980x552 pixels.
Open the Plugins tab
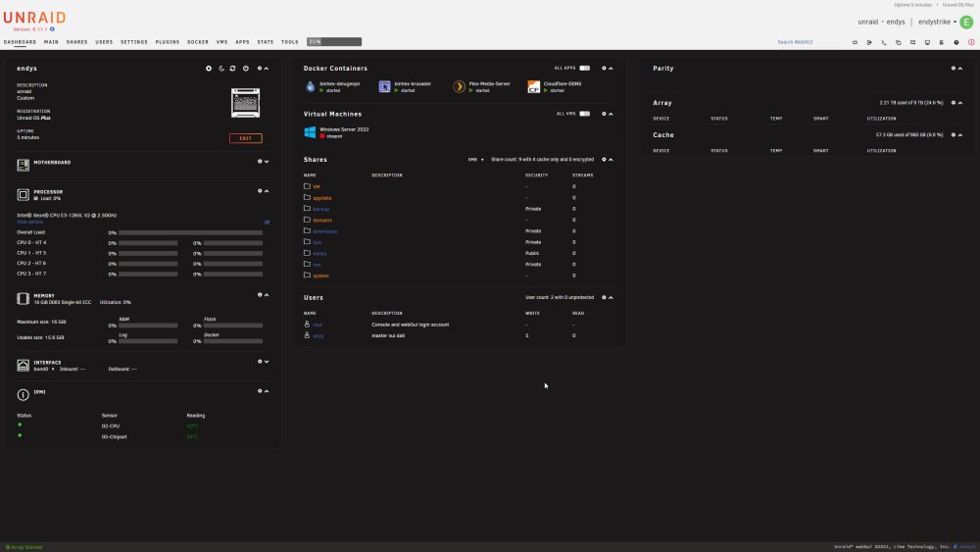168,42
